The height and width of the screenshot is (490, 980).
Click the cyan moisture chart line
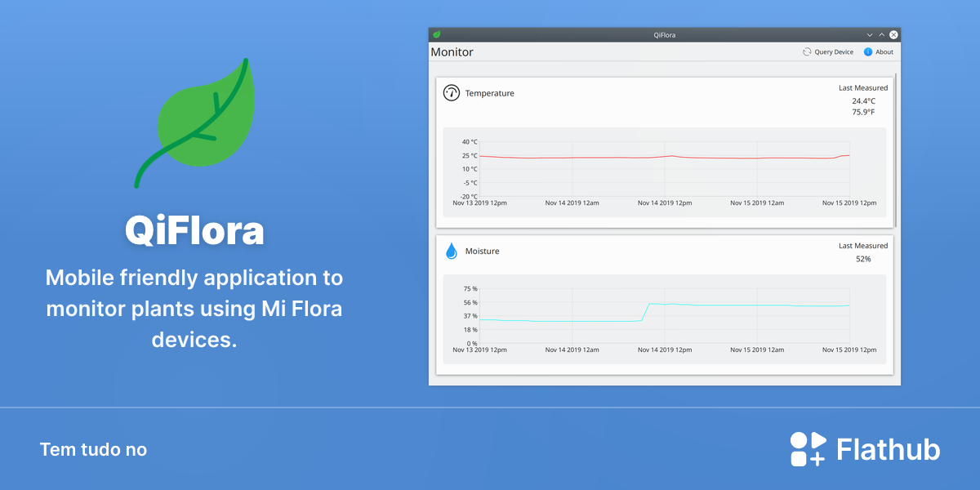click(664, 311)
